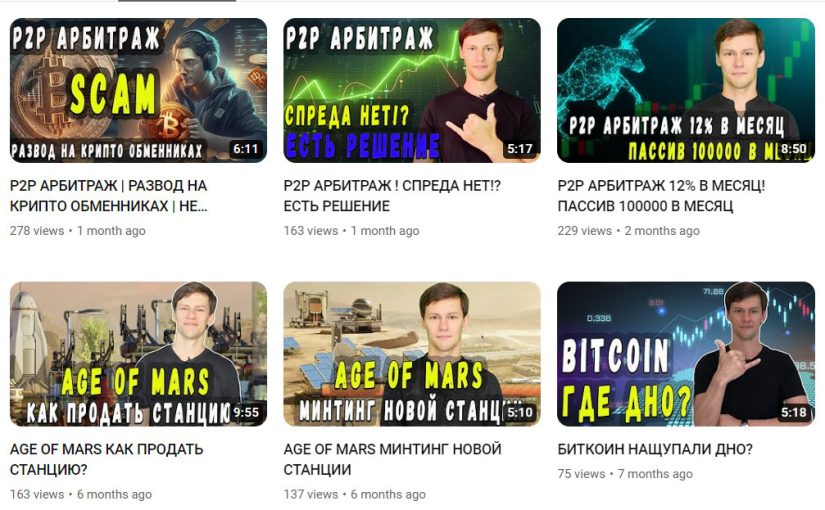Click the 5:17 duration badge
Viewport: 825px width, 510px height.
coord(519,149)
